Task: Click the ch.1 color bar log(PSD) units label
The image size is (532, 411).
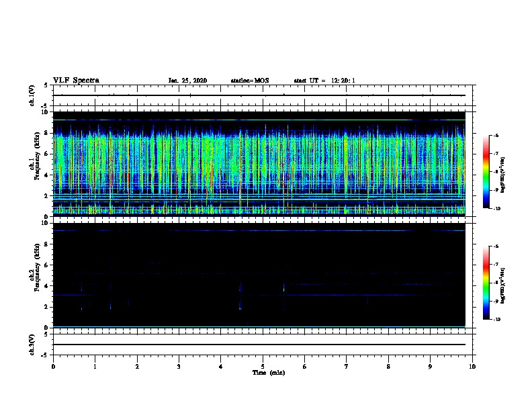Action: coord(503,175)
